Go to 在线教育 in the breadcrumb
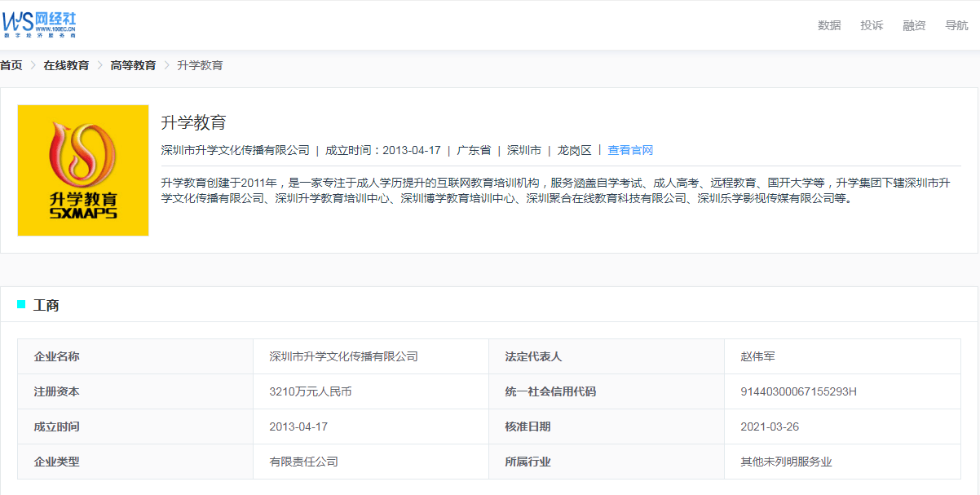Screen dimensions: 980x495 point(66,65)
